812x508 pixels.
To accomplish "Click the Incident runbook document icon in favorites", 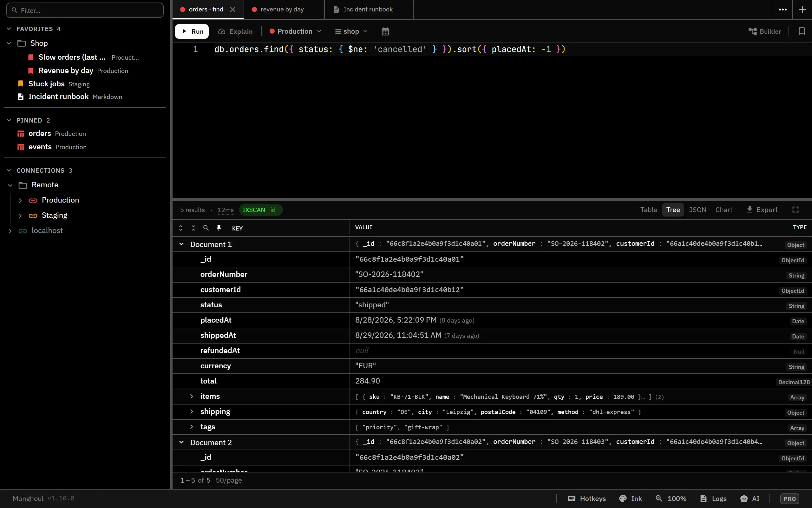I will point(21,97).
